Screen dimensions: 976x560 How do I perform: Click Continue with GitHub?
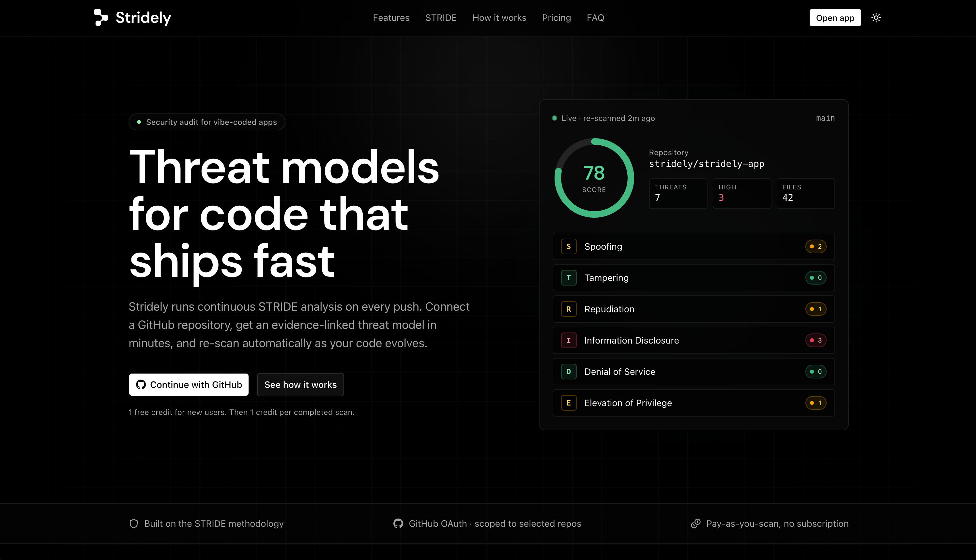point(189,385)
